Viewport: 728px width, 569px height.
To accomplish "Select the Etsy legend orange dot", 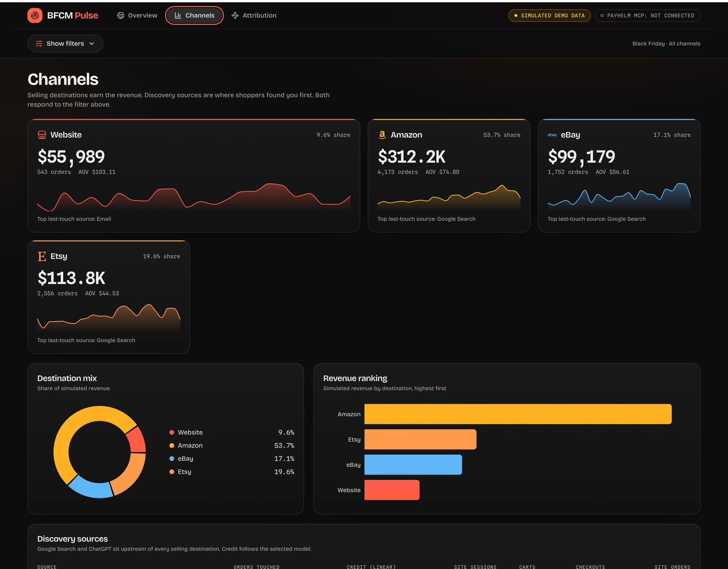I will coord(172,472).
